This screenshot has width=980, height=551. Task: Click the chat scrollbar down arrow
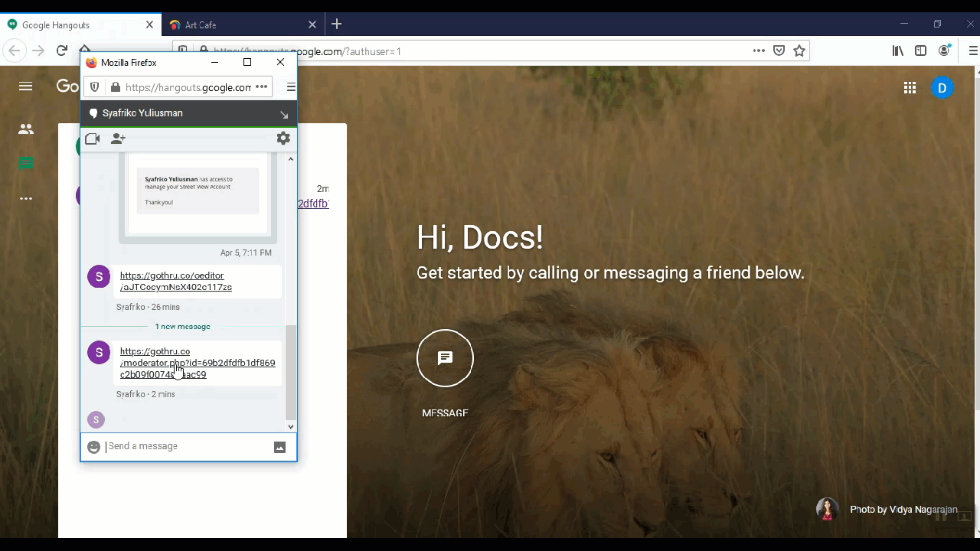coord(290,427)
